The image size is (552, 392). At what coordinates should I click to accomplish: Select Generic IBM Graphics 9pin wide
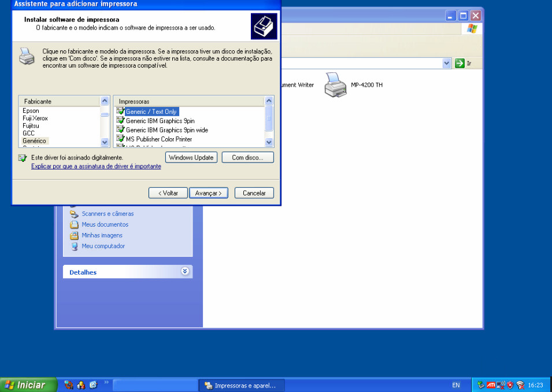click(x=166, y=130)
